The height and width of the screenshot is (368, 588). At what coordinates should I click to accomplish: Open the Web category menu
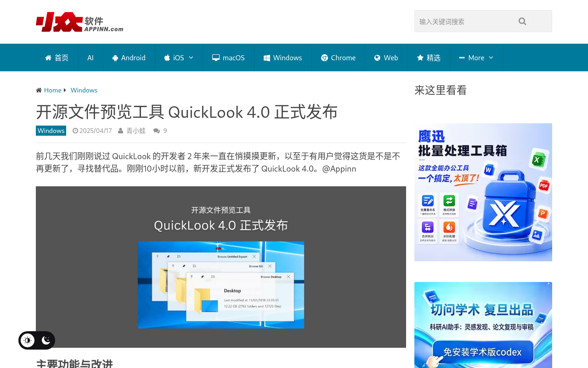click(386, 57)
